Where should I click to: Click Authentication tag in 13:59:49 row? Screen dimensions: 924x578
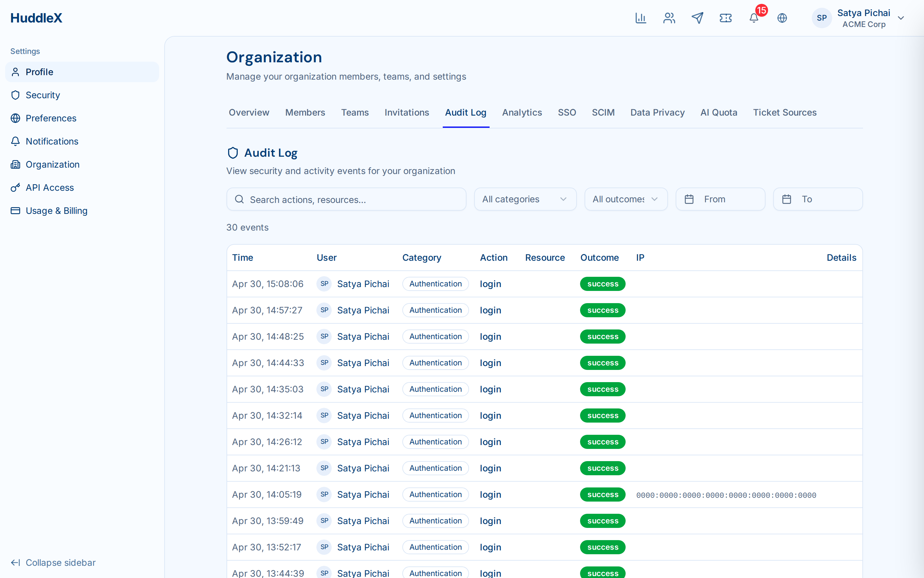click(x=435, y=521)
